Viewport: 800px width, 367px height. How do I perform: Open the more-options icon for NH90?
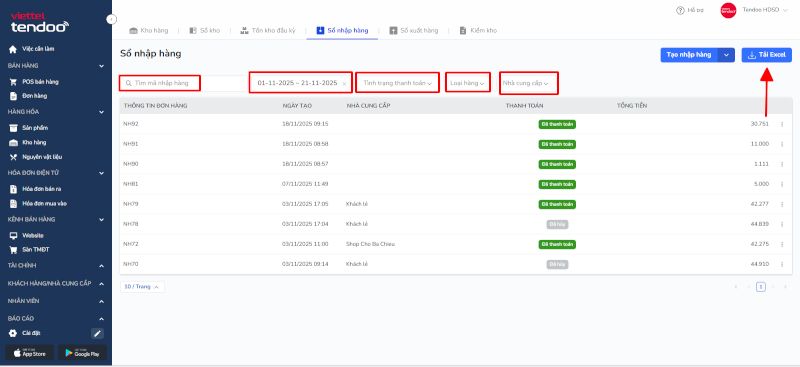(782, 164)
